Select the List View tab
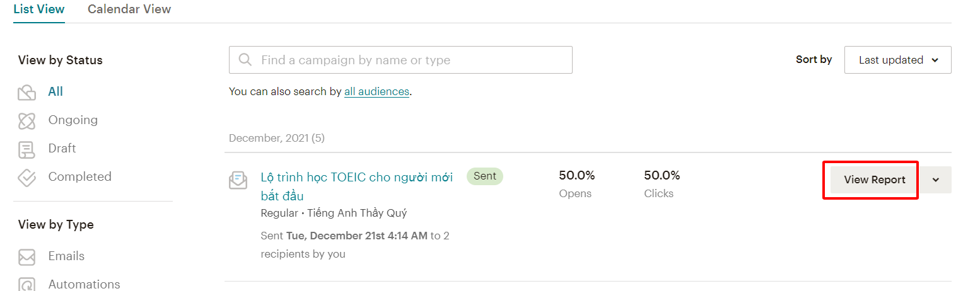This screenshot has width=980, height=291. 39,9
